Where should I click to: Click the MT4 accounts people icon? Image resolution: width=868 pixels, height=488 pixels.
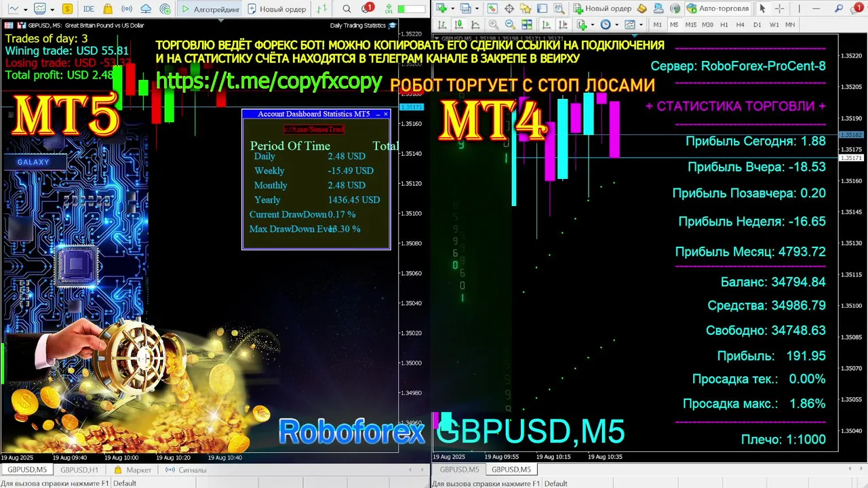[658, 9]
